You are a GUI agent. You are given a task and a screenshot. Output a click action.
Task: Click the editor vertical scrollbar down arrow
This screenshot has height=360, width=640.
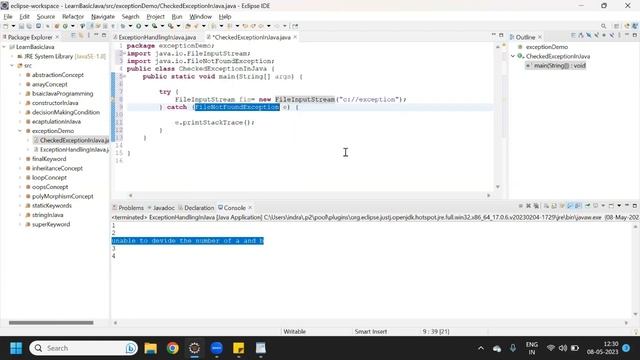(498, 187)
